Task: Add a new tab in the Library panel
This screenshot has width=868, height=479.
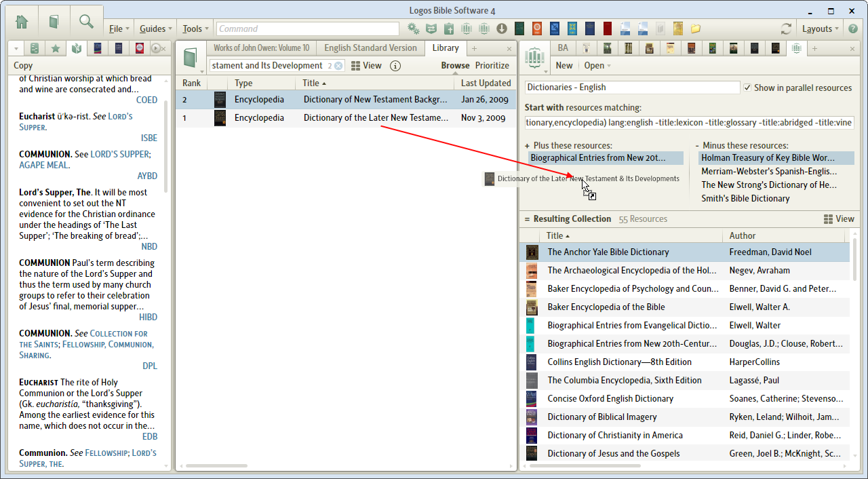Action: pos(475,48)
